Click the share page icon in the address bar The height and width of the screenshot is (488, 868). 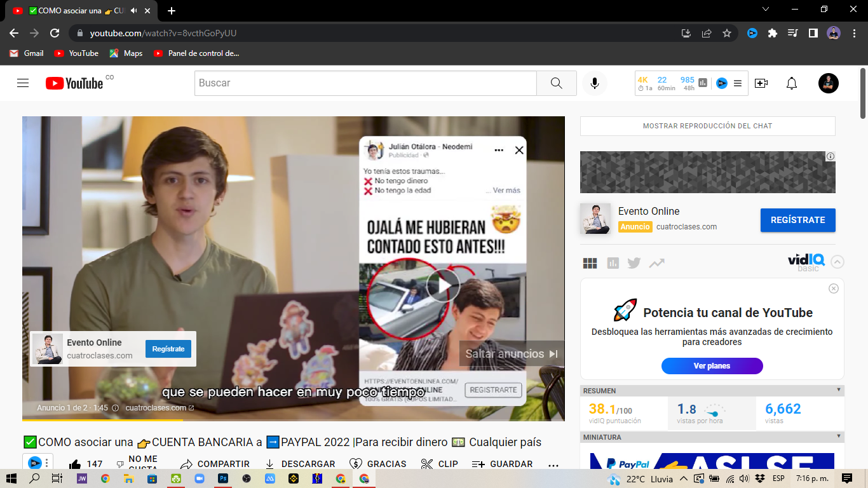tap(707, 33)
